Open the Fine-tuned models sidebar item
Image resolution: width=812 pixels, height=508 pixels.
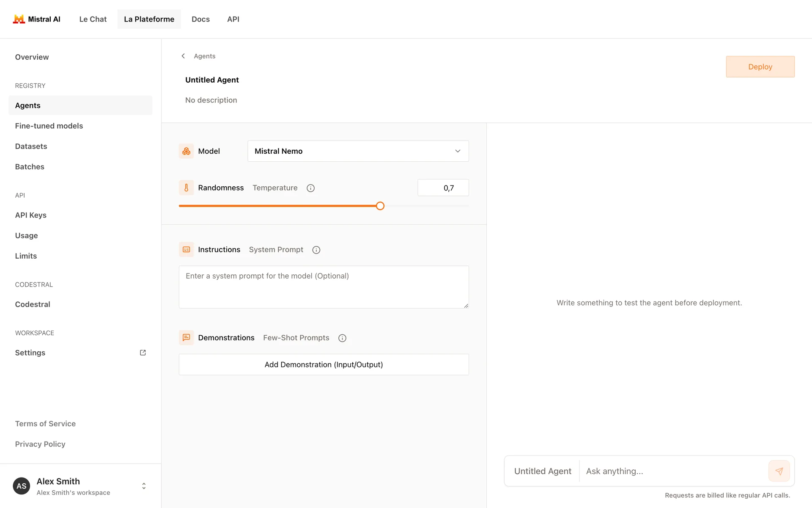(x=49, y=126)
